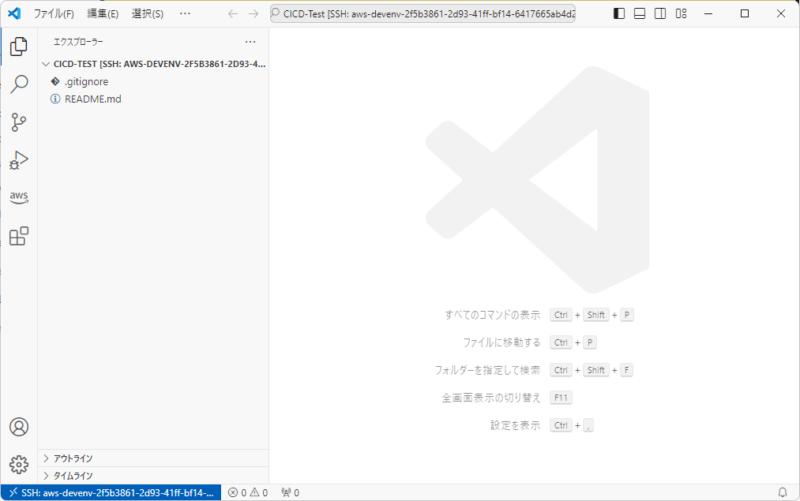This screenshot has height=501, width=800.
Task: Open the Source Control view
Action: (19, 122)
